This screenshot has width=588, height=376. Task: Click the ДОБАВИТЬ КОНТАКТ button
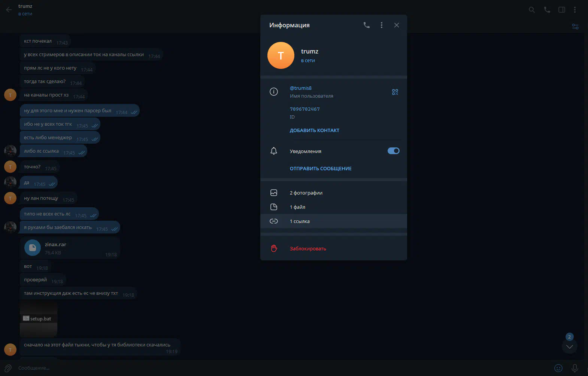pyautogui.click(x=314, y=131)
